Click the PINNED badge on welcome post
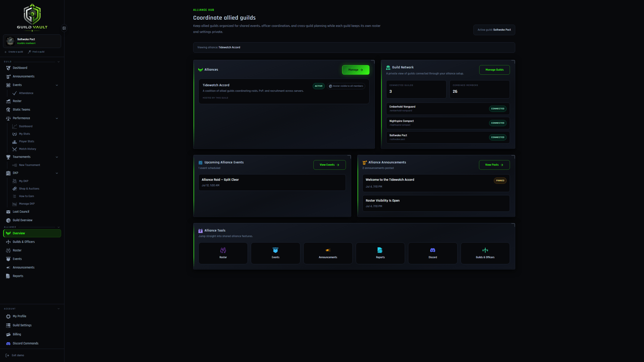This screenshot has width=644, height=362. [500, 180]
